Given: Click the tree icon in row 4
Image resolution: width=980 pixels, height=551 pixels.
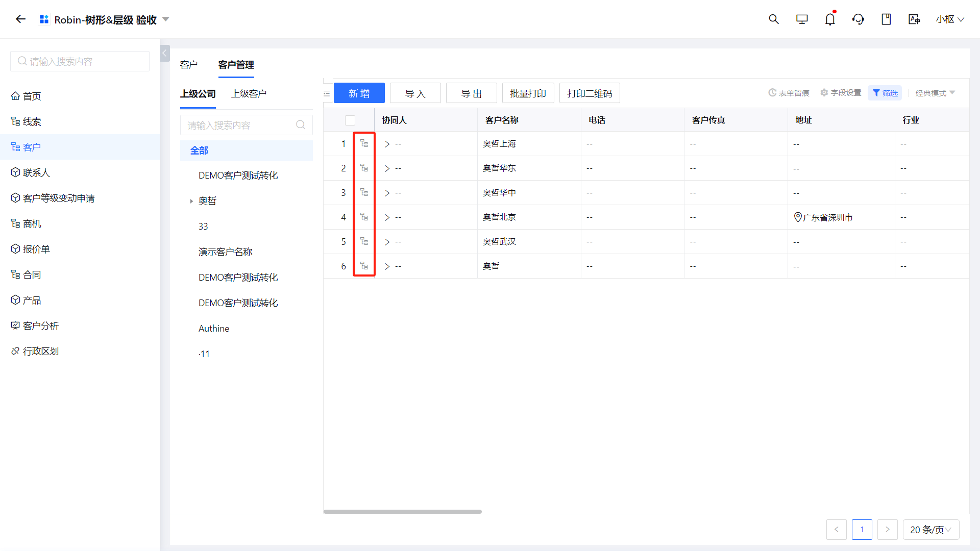Looking at the screenshot, I should pyautogui.click(x=364, y=217).
